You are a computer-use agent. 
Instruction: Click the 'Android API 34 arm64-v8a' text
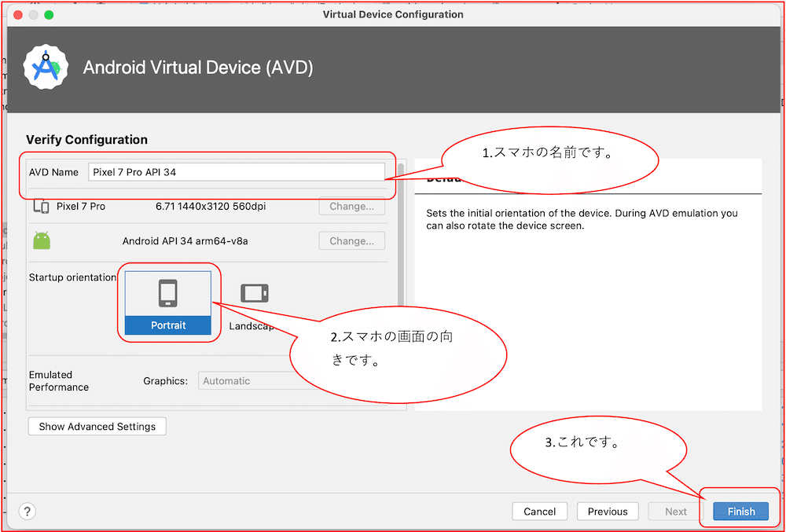[185, 241]
